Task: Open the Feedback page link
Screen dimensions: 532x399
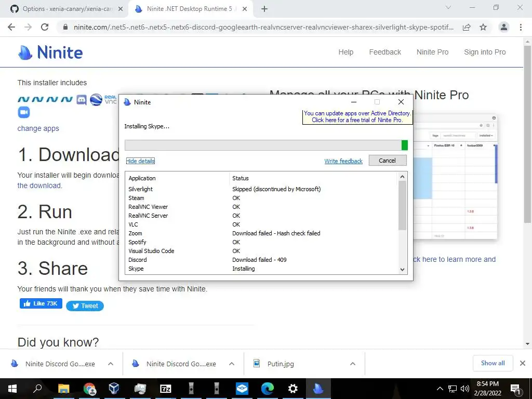Action: (x=385, y=52)
